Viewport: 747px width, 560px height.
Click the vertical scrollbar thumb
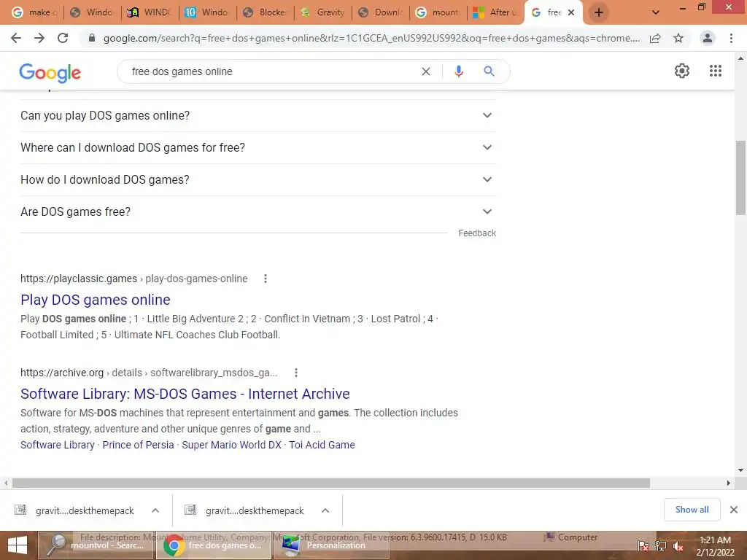[x=740, y=178]
